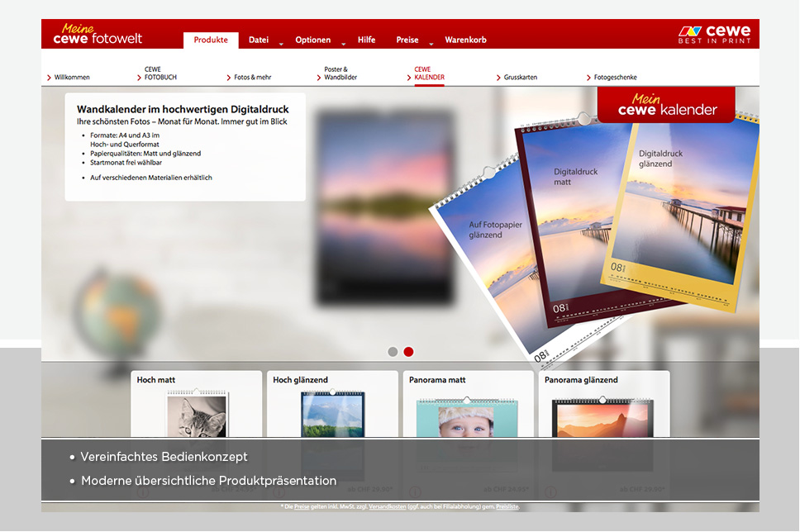The width and height of the screenshot is (800, 532).
Task: Go to the Willkommen section
Action: click(69, 78)
